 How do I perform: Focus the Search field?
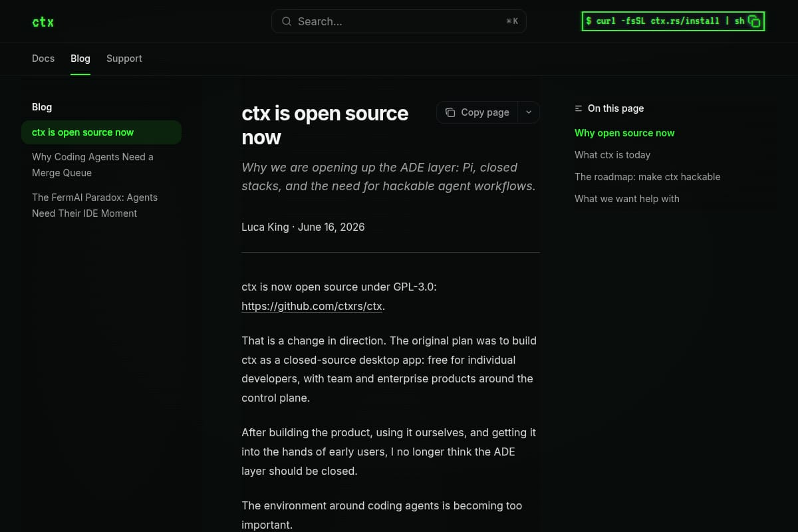pyautogui.click(x=399, y=21)
